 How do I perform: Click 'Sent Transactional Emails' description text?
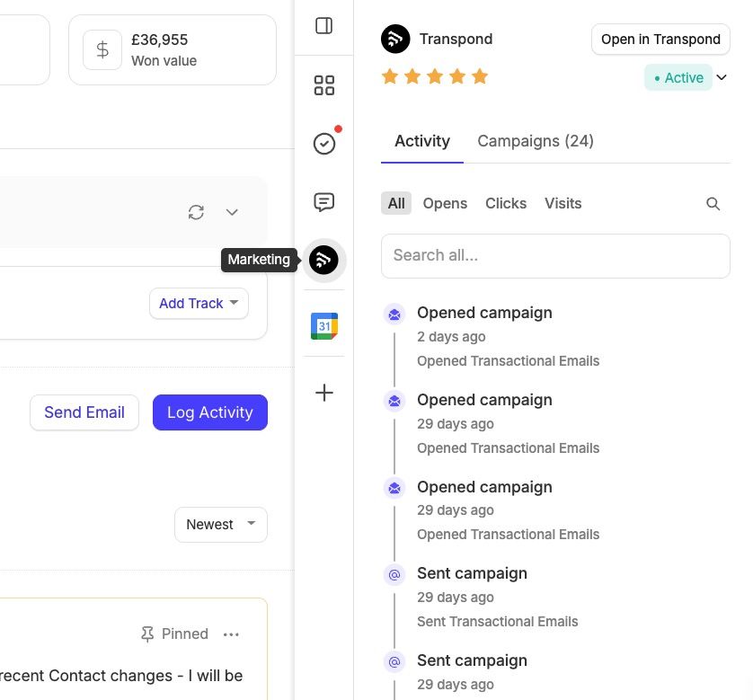click(x=497, y=622)
